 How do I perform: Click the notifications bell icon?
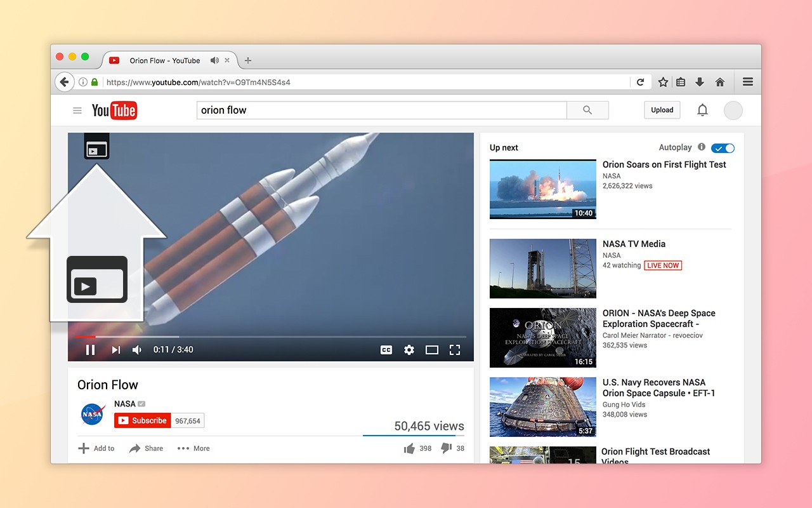click(702, 110)
